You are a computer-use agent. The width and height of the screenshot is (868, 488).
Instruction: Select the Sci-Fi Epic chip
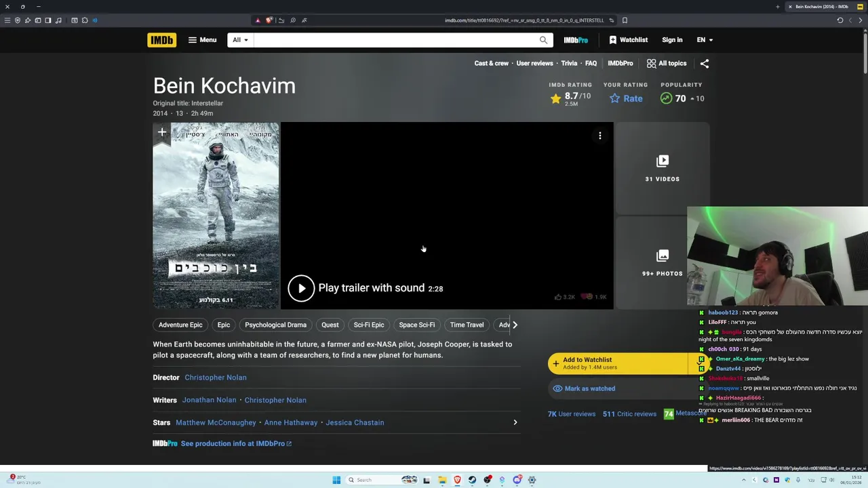pyautogui.click(x=369, y=325)
